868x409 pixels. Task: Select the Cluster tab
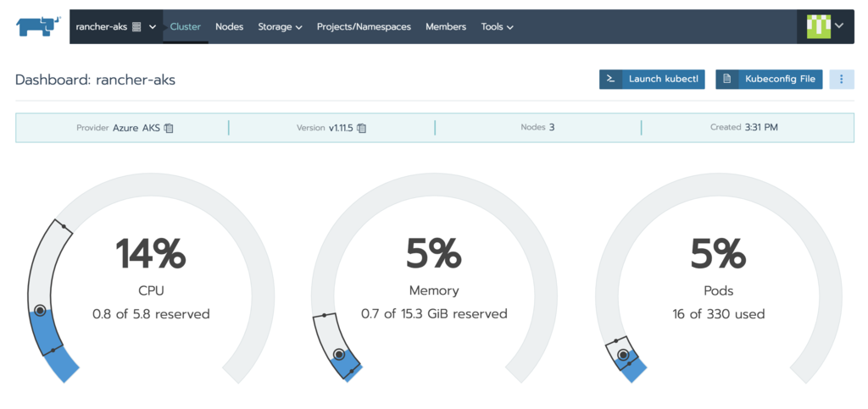[x=186, y=26]
